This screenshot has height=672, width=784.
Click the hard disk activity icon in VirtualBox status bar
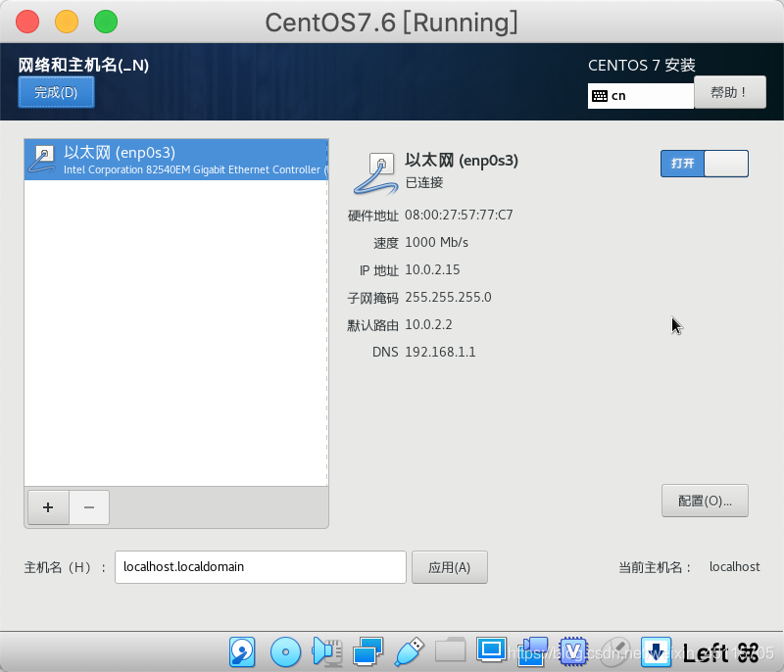pos(242,652)
